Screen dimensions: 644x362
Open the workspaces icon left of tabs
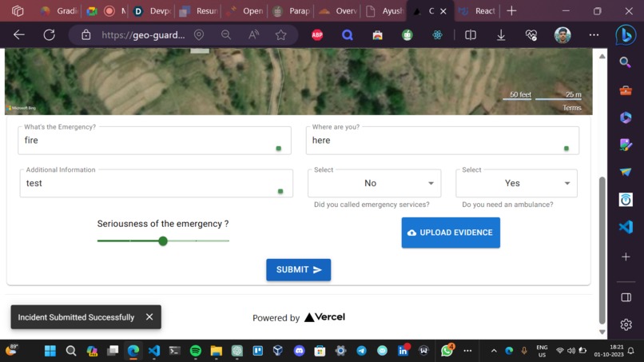pos(18,11)
